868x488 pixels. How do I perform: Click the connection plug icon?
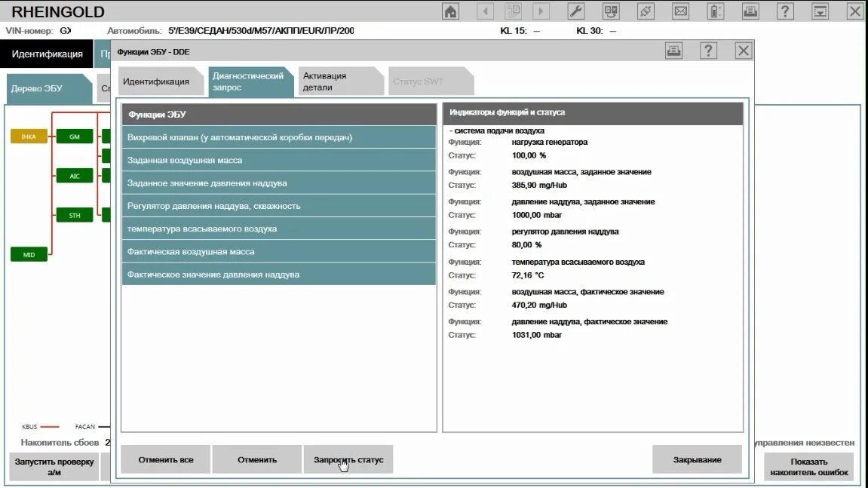pyautogui.click(x=646, y=11)
